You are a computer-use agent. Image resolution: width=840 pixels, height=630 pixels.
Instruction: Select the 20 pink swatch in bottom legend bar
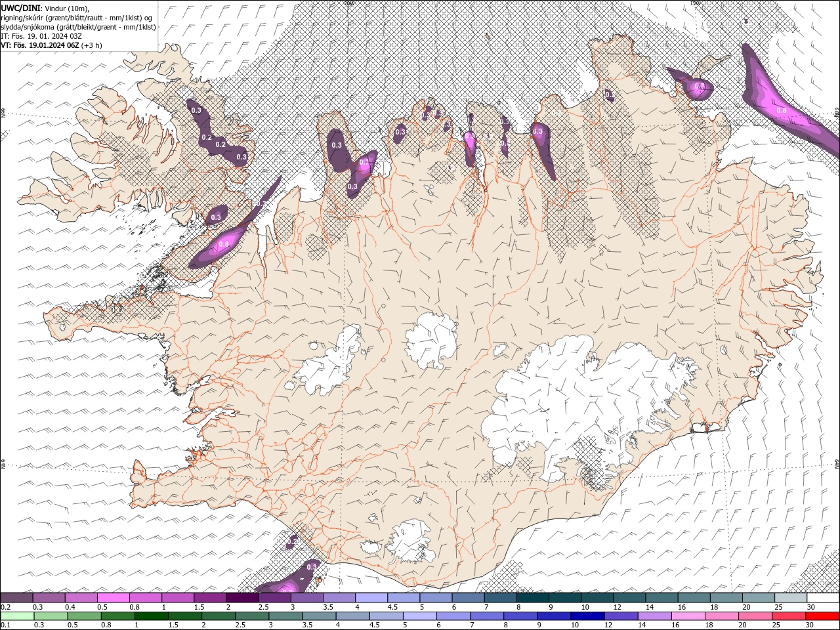755,616
